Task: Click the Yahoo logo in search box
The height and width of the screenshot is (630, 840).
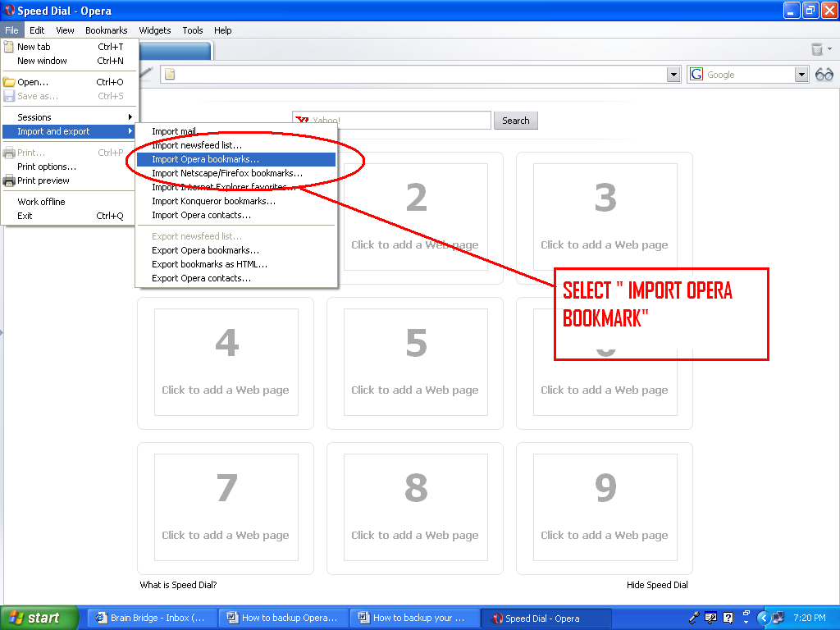Action: click(x=302, y=120)
